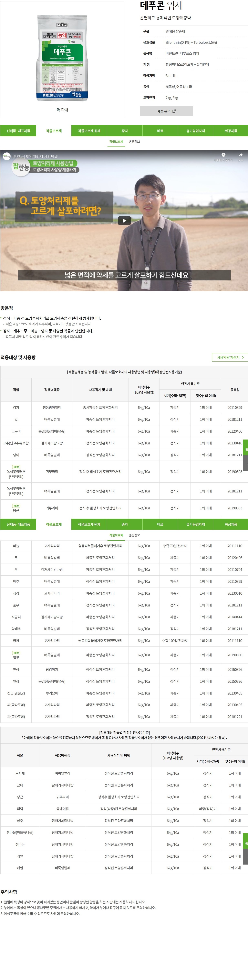Image resolution: width=248 pixels, height=980 pixels.
Task: Click the 주의사항 heading
Action: pyautogui.click(x=9, y=892)
